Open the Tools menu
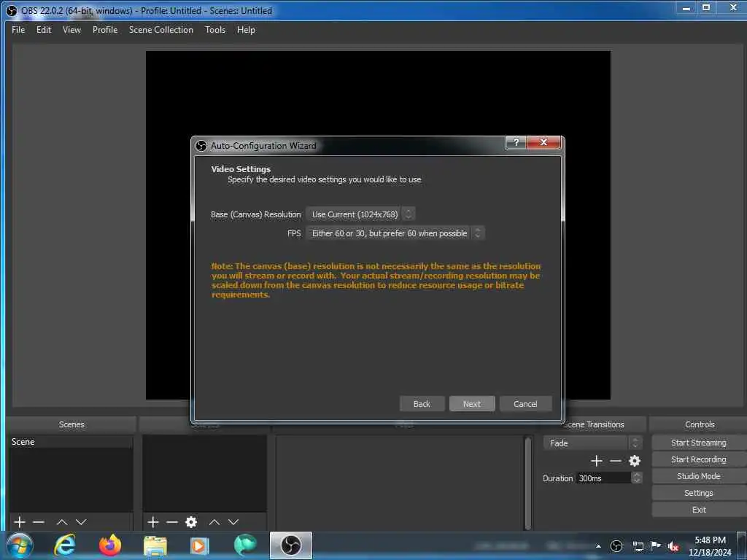 (x=215, y=30)
